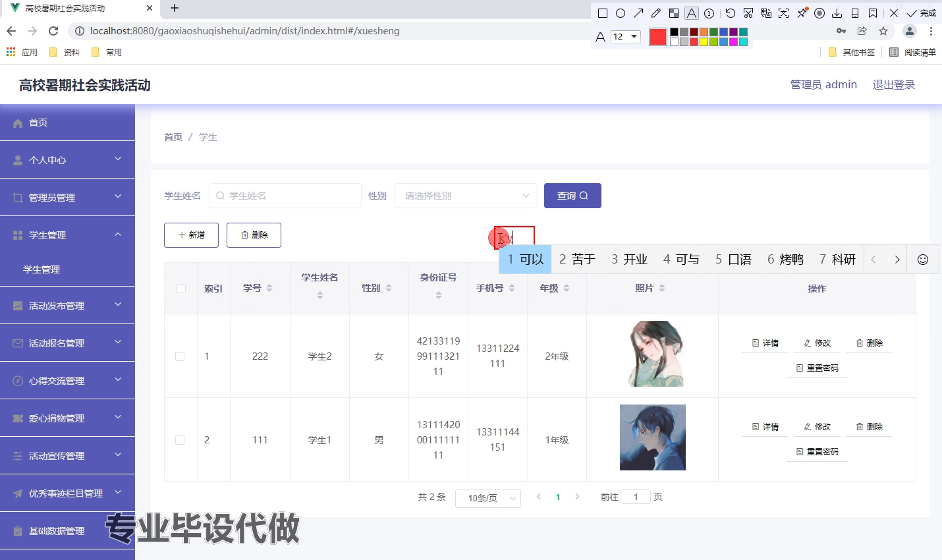Select the rectangle annotation tool
This screenshot has height=560, width=942.
click(603, 13)
